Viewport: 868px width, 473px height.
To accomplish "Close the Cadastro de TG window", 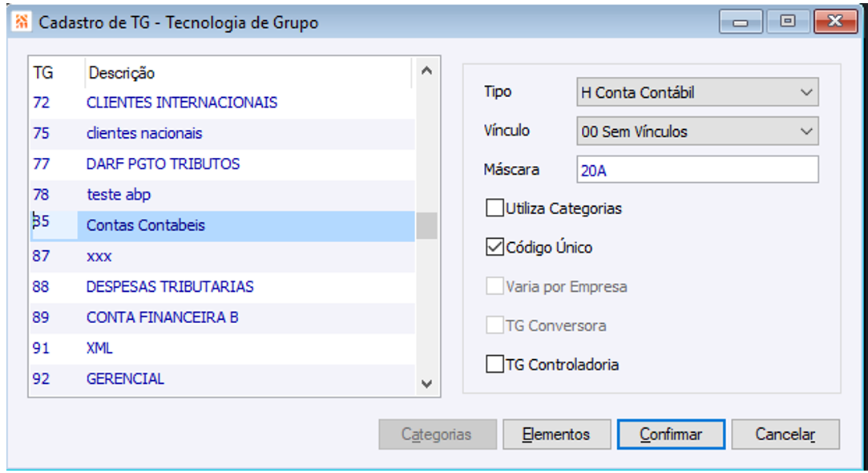I will (x=835, y=22).
